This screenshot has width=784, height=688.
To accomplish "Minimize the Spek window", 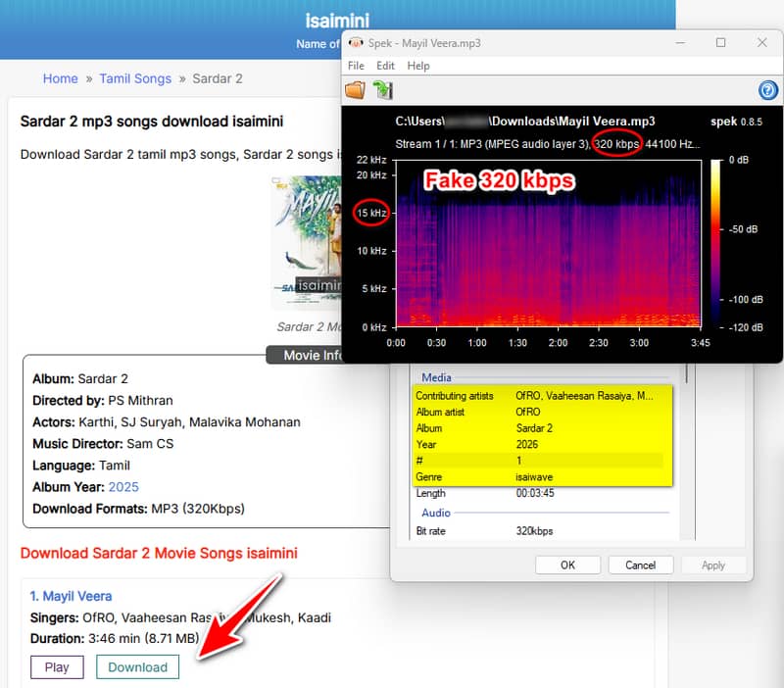I will click(x=680, y=43).
